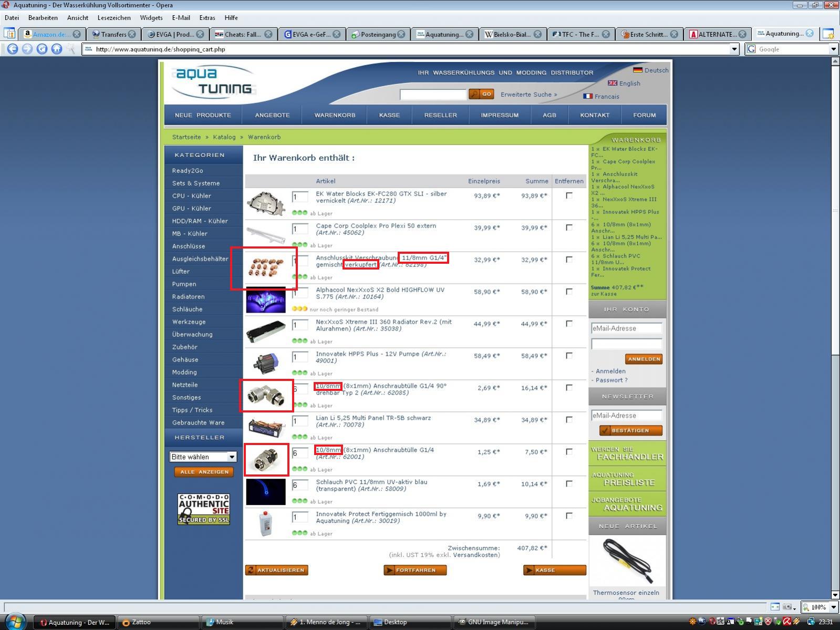Click quantity field for Schlauch PVC

(300, 486)
